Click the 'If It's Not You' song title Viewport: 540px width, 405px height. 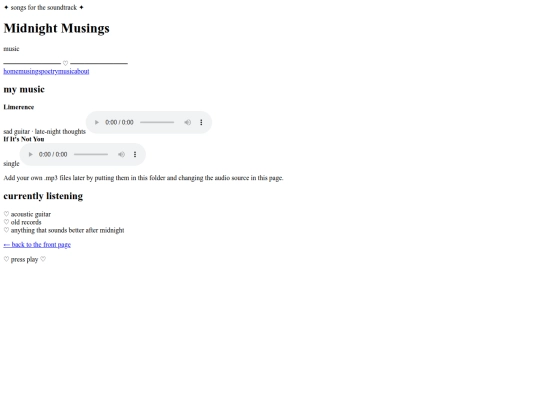[x=24, y=139]
